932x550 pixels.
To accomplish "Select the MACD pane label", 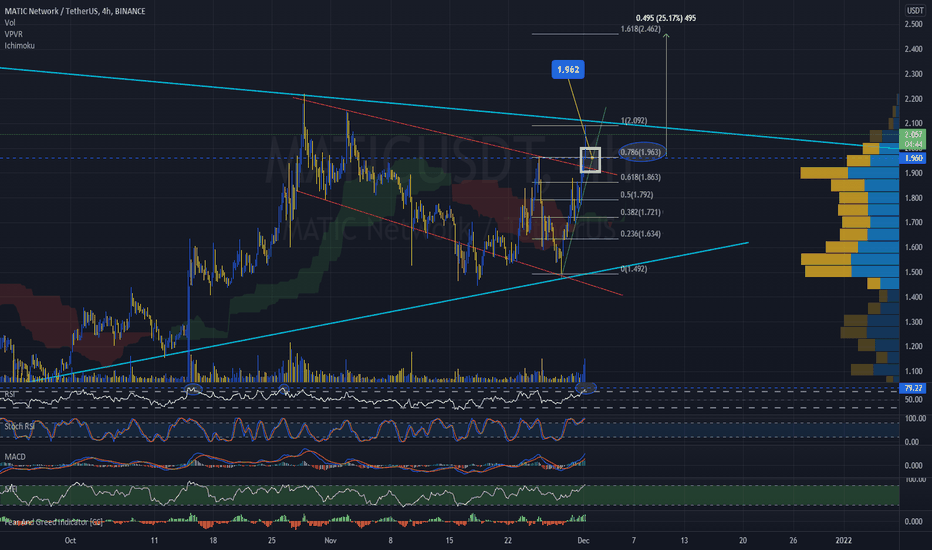I will coord(15,457).
